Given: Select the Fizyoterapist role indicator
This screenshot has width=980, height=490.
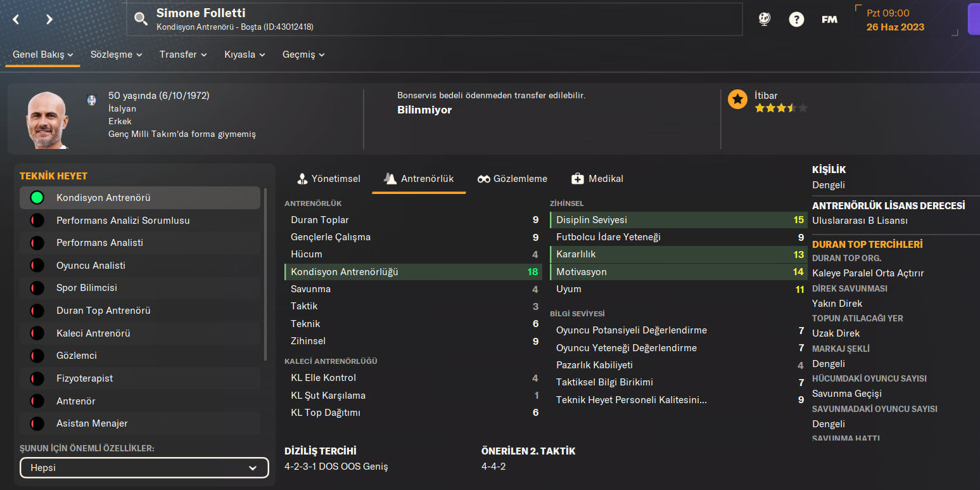Looking at the screenshot, I should point(37,378).
